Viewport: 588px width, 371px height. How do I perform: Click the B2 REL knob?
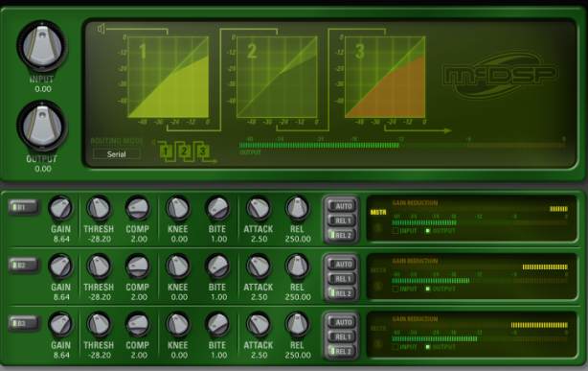pos(298,267)
